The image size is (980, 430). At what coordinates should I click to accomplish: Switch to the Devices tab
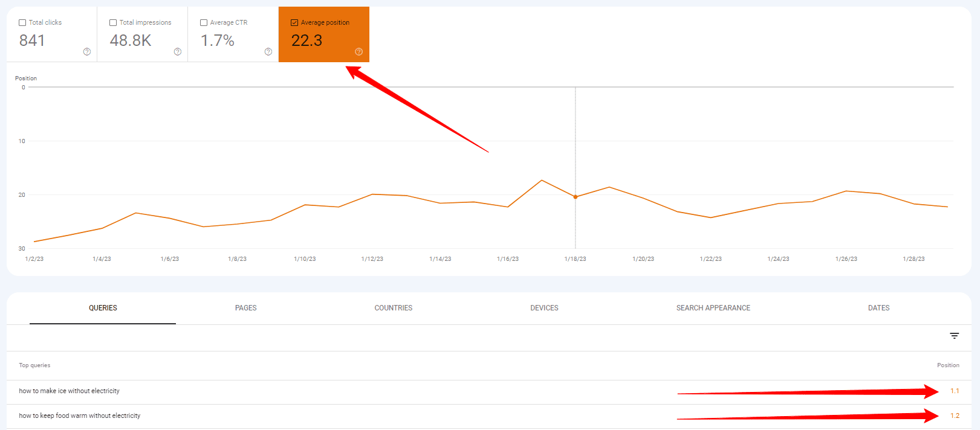tap(545, 308)
